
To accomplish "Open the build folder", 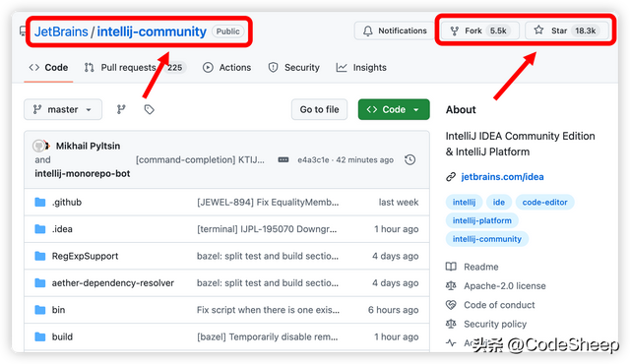I will (62, 336).
